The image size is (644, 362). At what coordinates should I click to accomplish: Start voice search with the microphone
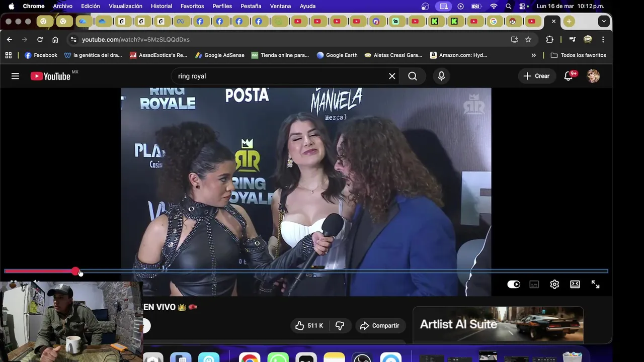441,76
